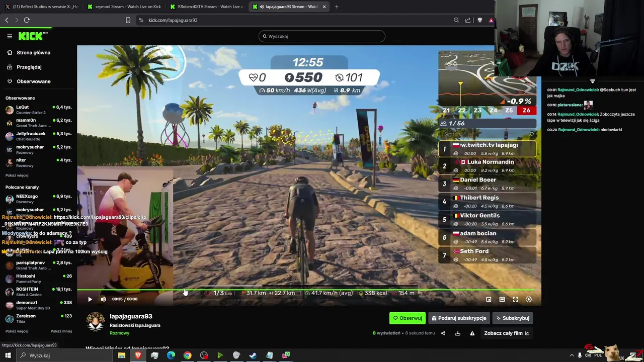The image size is (644, 362).
Task: Click the Rozmowy category link
Action: tap(119, 333)
